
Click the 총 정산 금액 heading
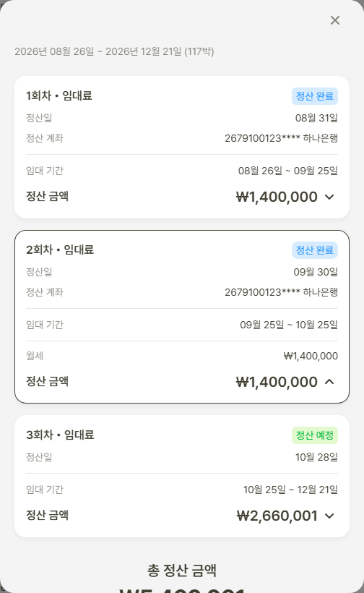(x=181, y=571)
